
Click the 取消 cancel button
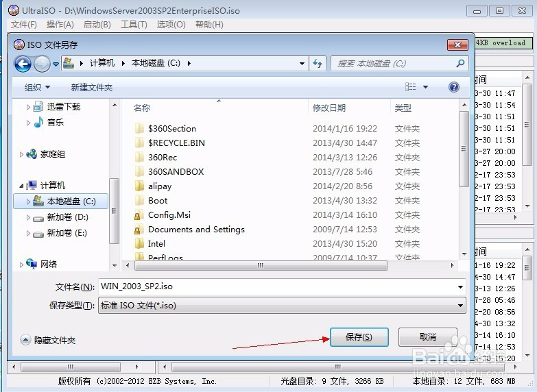428,337
